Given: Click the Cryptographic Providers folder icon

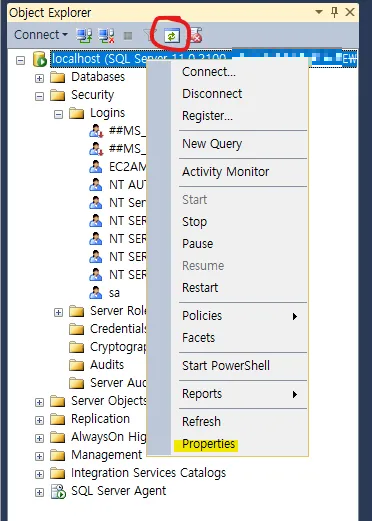Looking at the screenshot, I should [x=76, y=347].
